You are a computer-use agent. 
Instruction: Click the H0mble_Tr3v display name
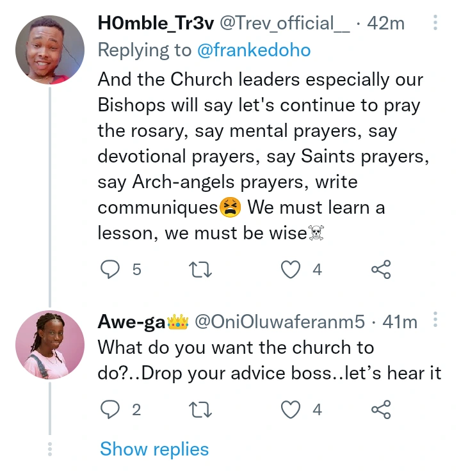(156, 24)
